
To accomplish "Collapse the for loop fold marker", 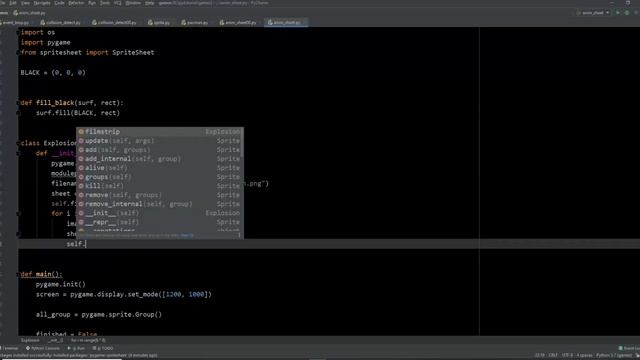I will click(18, 213).
